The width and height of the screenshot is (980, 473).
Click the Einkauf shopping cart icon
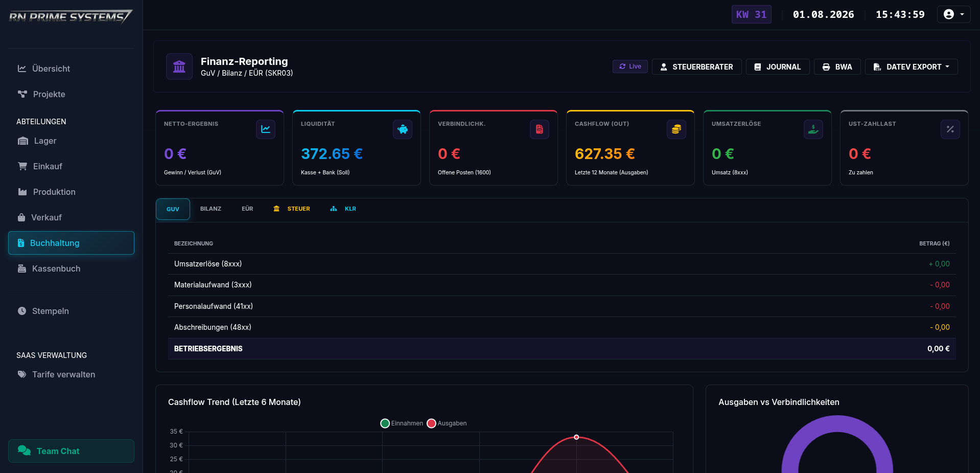22,166
